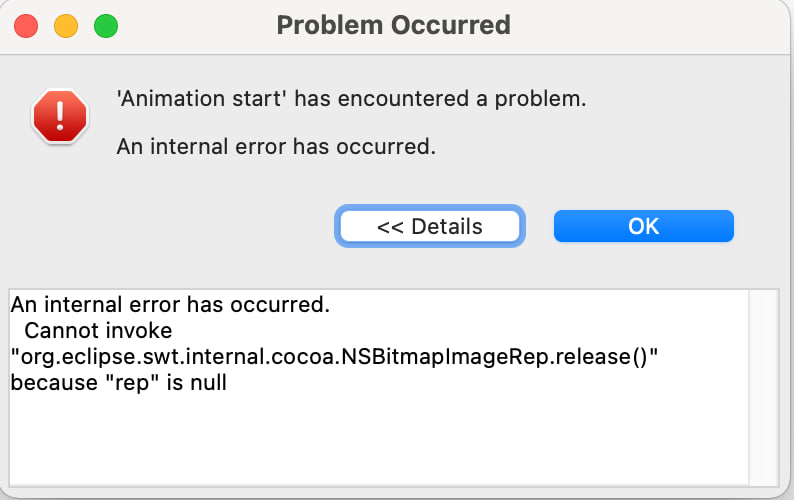Screen dimensions: 794x500
Task: Minimize the dialog with the yellow button
Action: click(x=66, y=24)
